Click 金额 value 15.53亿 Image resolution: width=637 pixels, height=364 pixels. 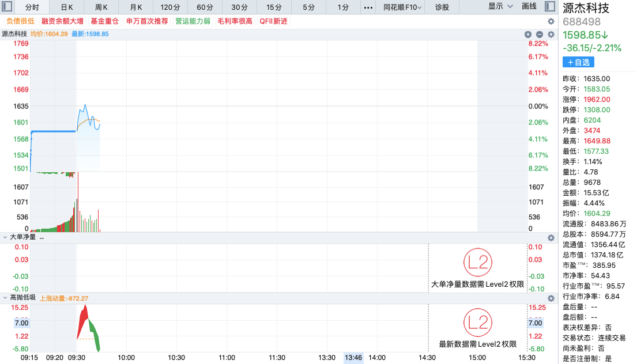pos(597,193)
